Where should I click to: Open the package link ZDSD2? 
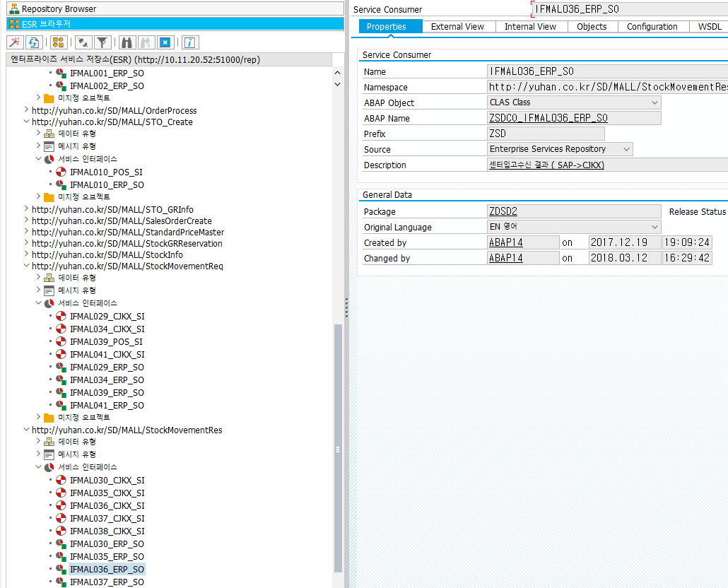[x=503, y=211]
